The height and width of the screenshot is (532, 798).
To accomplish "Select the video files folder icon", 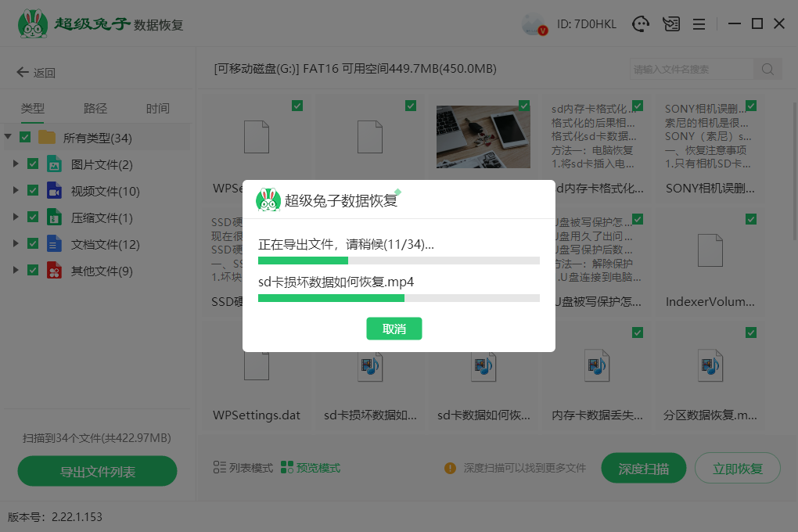I will click(54, 191).
